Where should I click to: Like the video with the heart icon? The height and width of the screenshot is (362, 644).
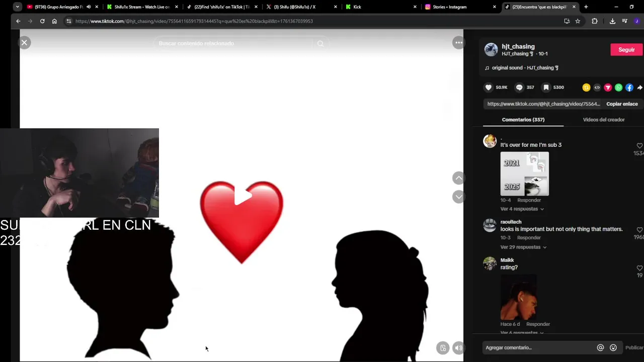click(488, 87)
